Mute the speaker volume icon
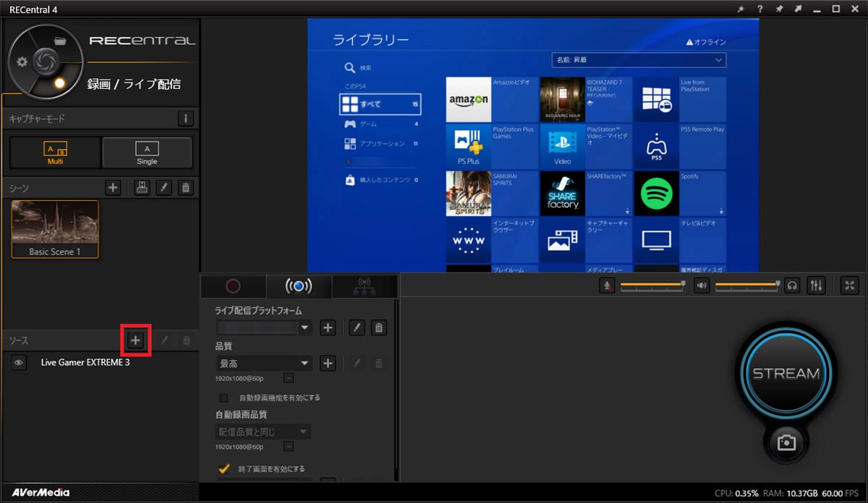Viewport: 868px width, 503px height. [x=702, y=285]
